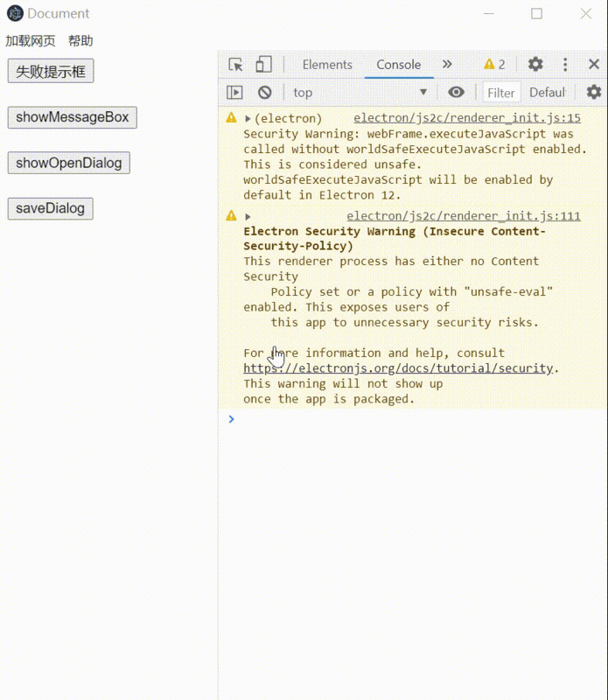Toggle the live expression eye icon
The image size is (608, 700).
(x=457, y=93)
